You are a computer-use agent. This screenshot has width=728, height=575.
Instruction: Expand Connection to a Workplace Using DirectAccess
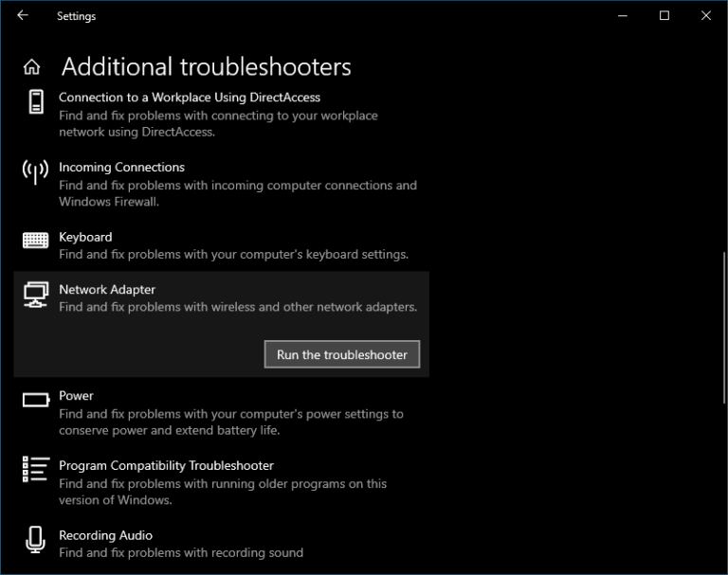click(x=190, y=97)
